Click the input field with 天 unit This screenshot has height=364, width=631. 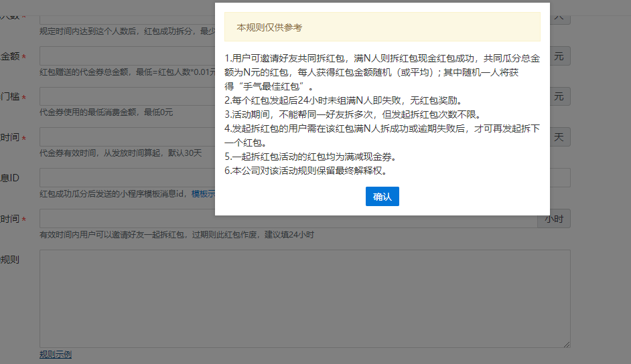(127, 137)
